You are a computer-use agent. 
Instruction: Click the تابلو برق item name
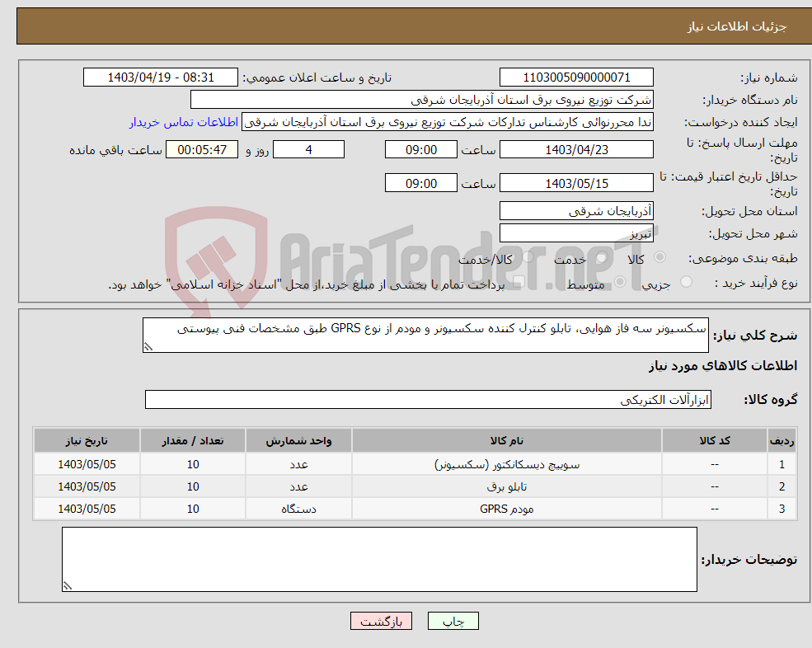point(507,487)
